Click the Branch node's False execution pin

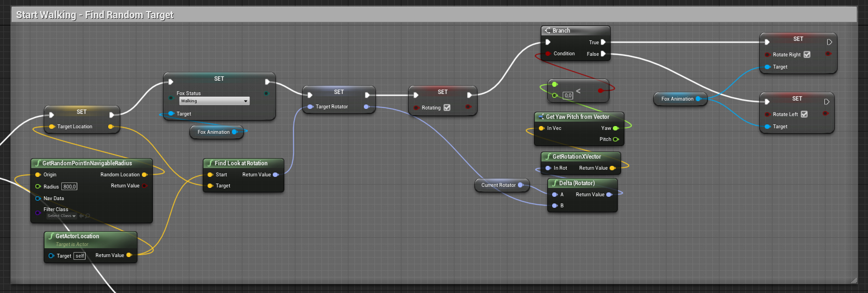(603, 54)
